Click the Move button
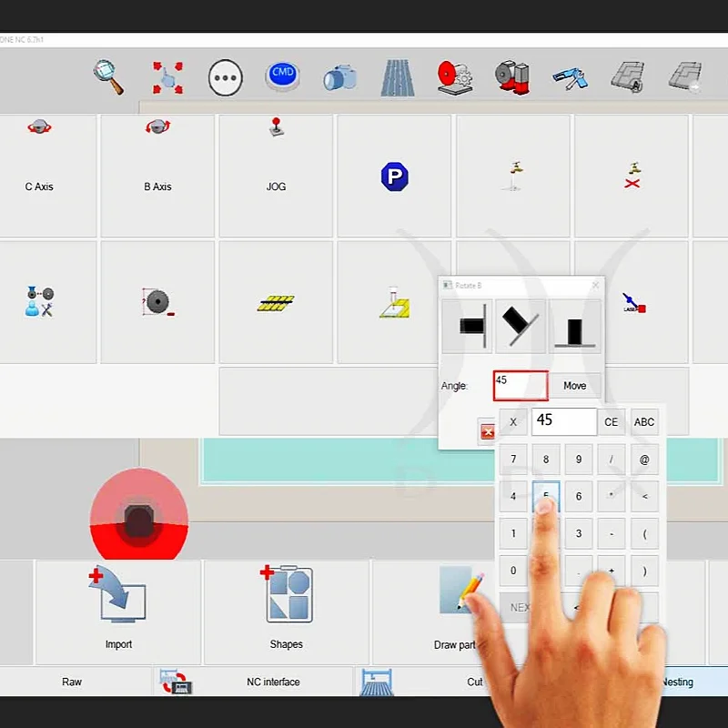The height and width of the screenshot is (728, 728). [575, 386]
